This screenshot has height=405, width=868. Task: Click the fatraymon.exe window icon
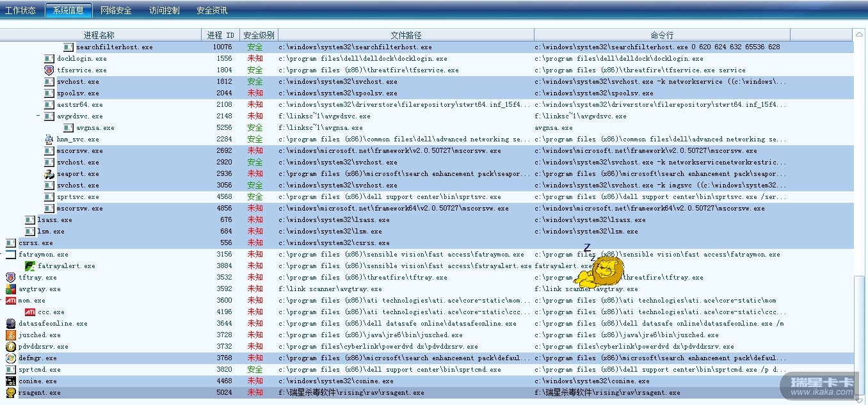pyautogui.click(x=11, y=254)
